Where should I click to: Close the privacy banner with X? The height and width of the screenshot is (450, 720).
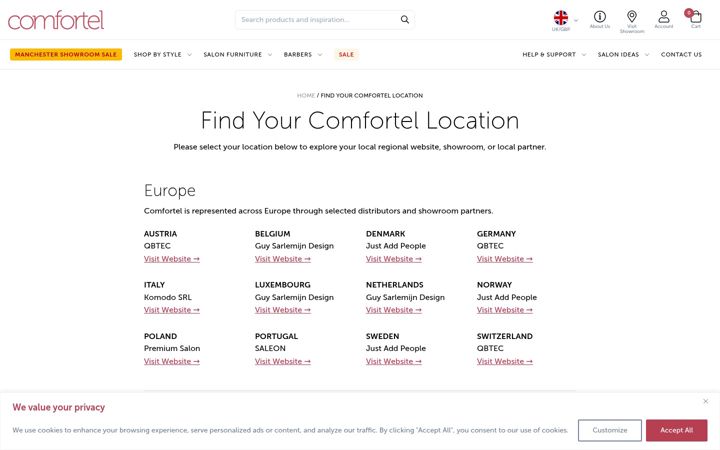point(705,401)
